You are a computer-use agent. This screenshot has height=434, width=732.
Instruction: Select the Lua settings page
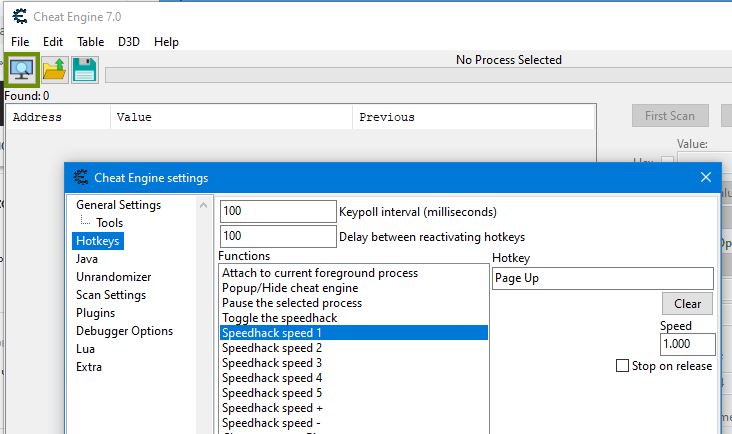click(x=85, y=349)
